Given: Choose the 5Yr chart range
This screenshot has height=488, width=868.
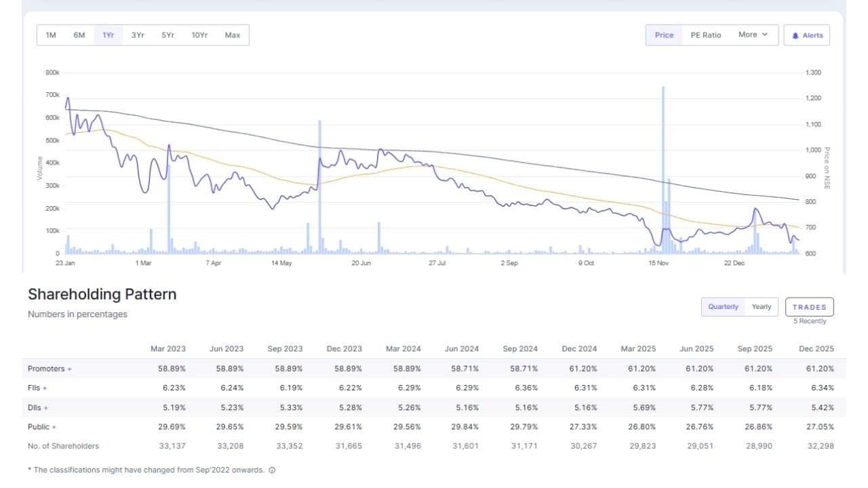Looking at the screenshot, I should pos(167,35).
